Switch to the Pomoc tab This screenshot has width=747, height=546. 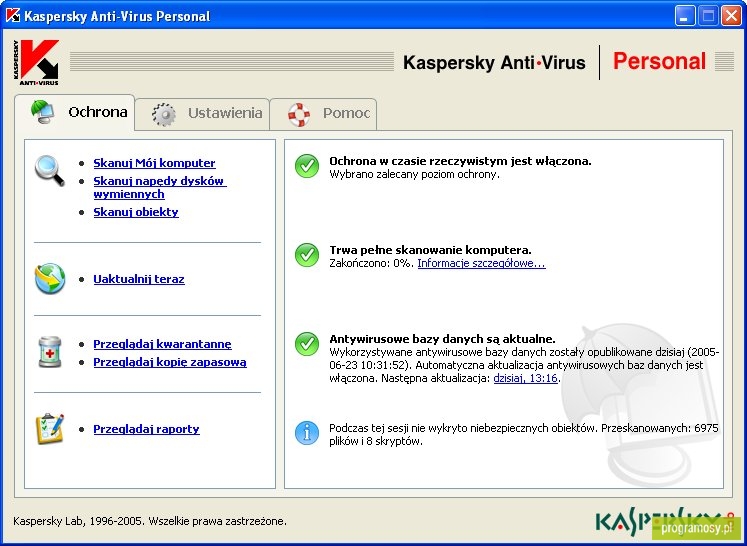(x=323, y=114)
